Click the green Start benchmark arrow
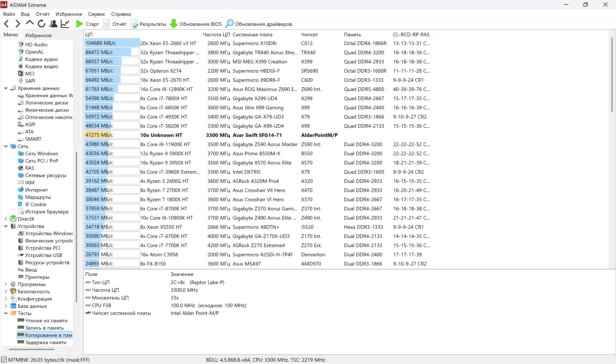The width and height of the screenshot is (616, 364). [80, 24]
